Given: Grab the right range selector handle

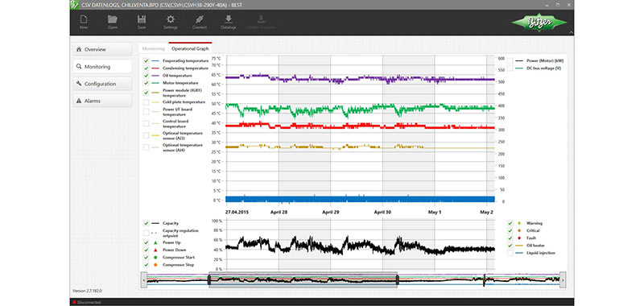Looking at the screenshot, I should pyautogui.click(x=397, y=280).
